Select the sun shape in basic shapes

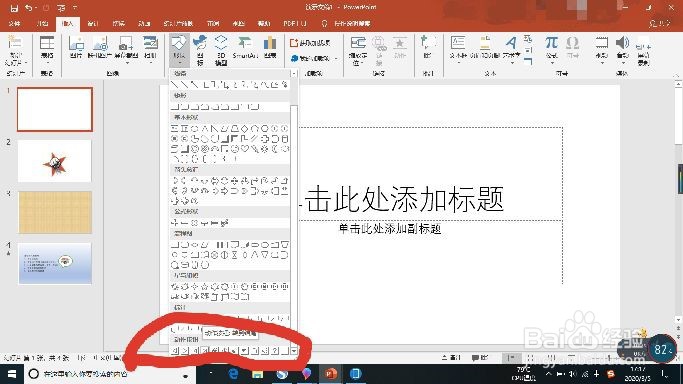(265, 149)
